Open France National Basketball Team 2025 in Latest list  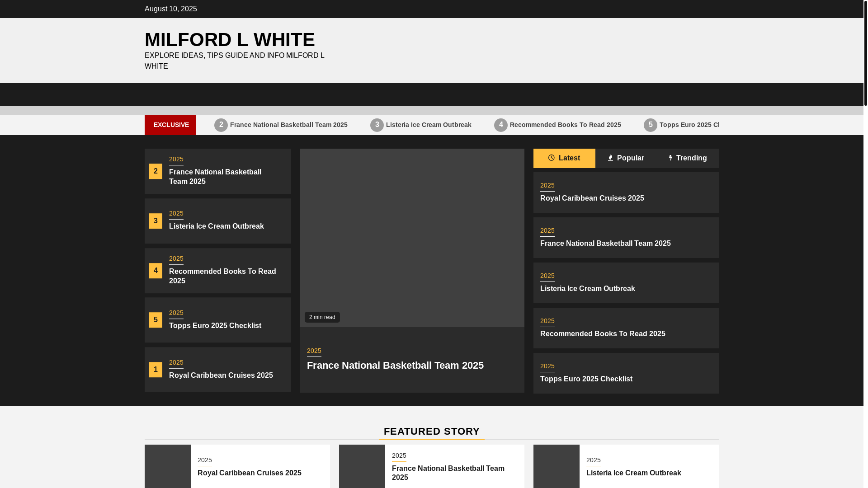[x=605, y=243]
